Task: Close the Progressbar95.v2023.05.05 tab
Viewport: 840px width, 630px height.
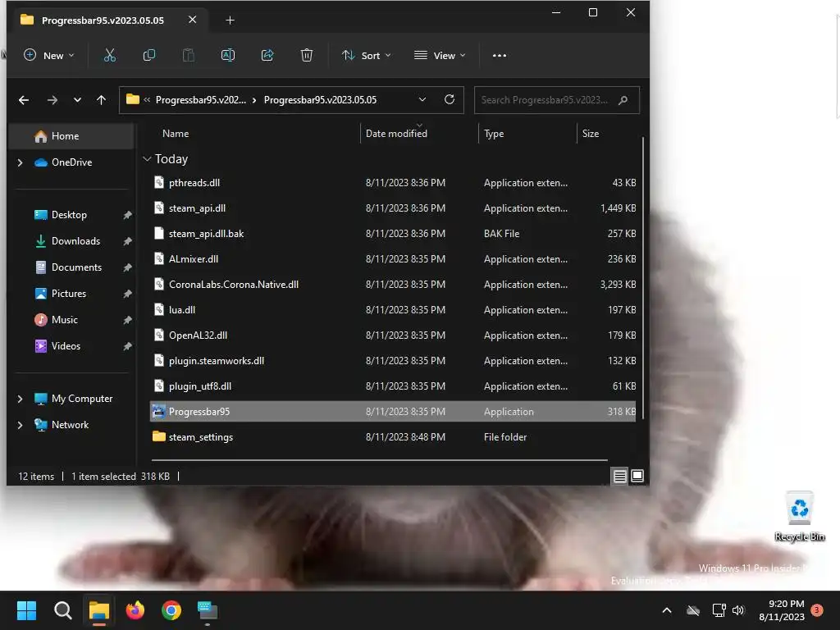Action: [x=192, y=20]
